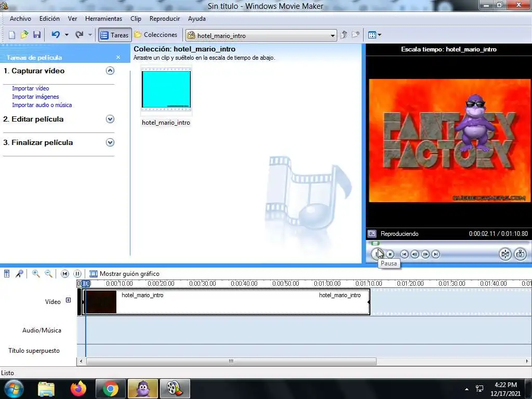
Task: Go up one collection level
Action: coord(344,35)
